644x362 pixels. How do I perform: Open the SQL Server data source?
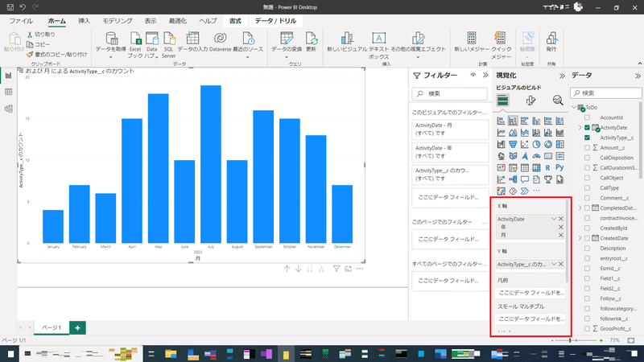click(x=168, y=45)
